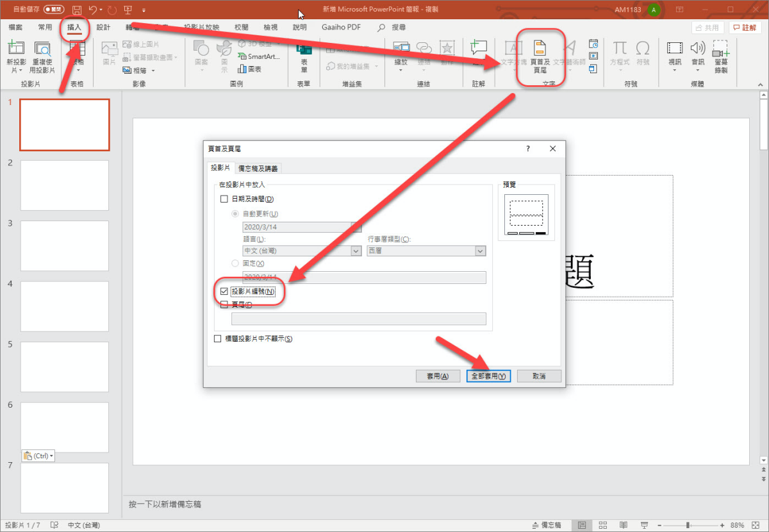Switch to the 常用 home tab

click(x=45, y=28)
